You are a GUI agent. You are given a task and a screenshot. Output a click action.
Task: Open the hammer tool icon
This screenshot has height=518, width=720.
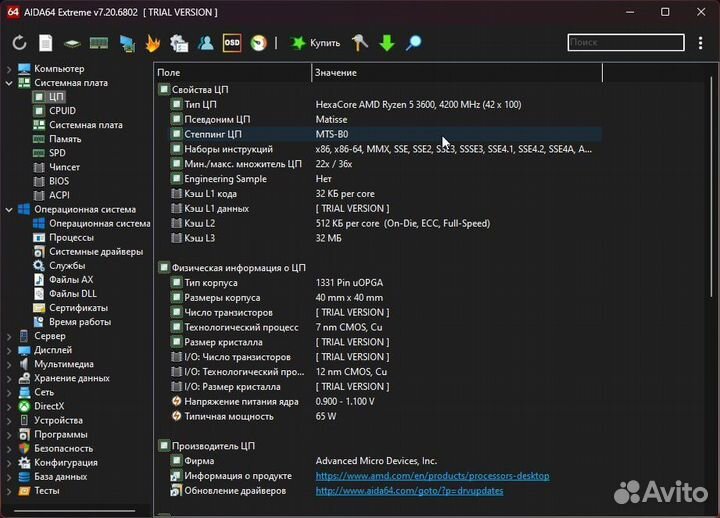click(360, 43)
